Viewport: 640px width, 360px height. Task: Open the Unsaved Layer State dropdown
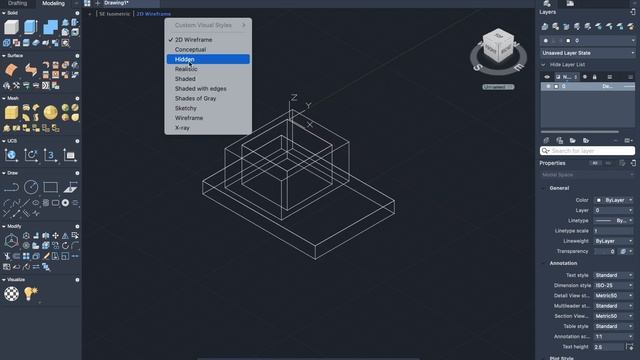click(588, 53)
